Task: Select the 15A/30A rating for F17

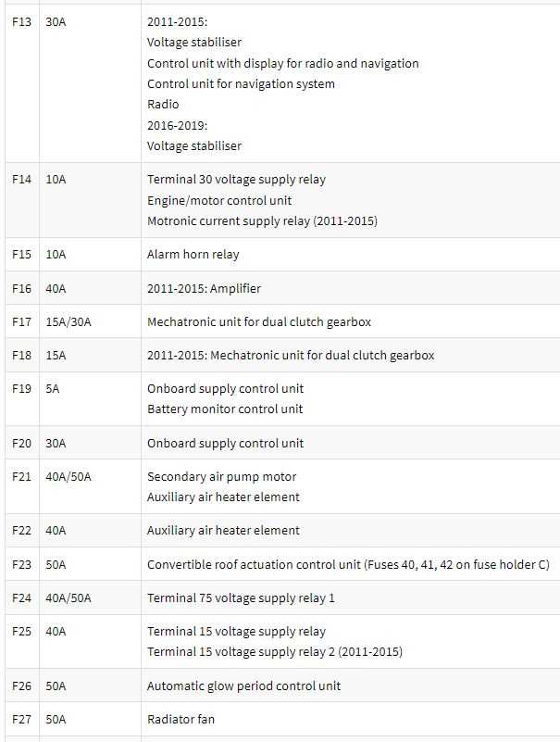Action: click(68, 321)
